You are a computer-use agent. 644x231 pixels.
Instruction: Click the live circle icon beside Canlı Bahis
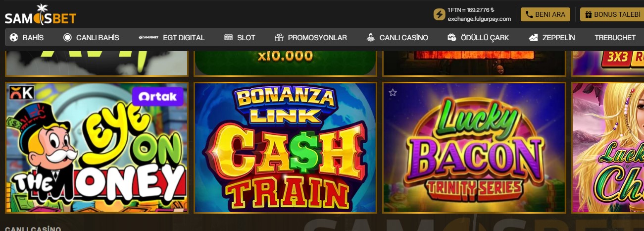(67, 37)
